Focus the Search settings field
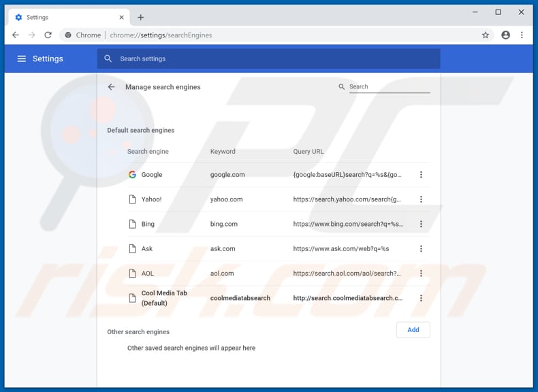This screenshot has height=392, width=538. coord(268,59)
